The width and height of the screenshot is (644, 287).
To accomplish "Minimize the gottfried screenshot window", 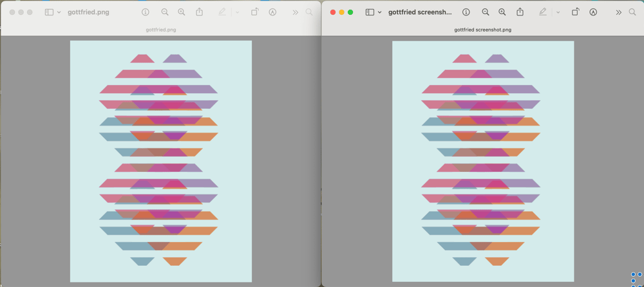I will pyautogui.click(x=342, y=12).
